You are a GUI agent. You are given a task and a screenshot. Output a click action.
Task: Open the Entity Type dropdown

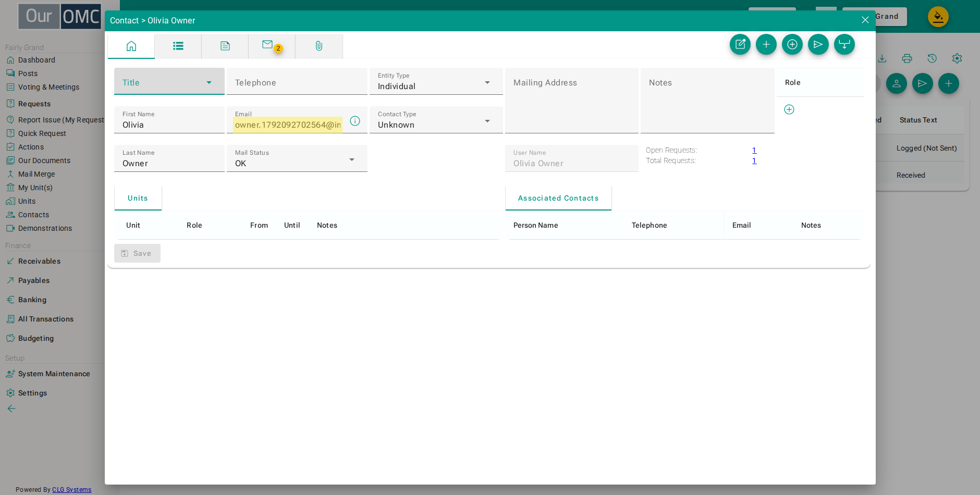[436, 81]
